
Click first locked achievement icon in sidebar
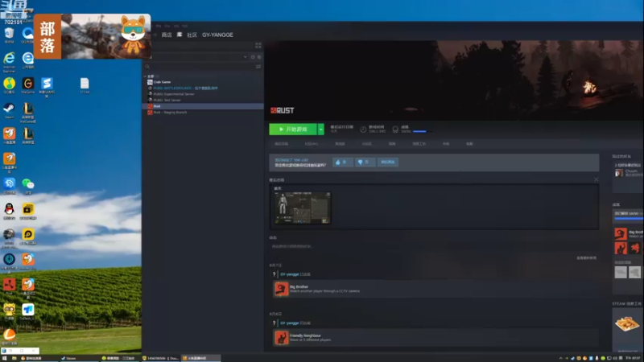click(x=621, y=272)
